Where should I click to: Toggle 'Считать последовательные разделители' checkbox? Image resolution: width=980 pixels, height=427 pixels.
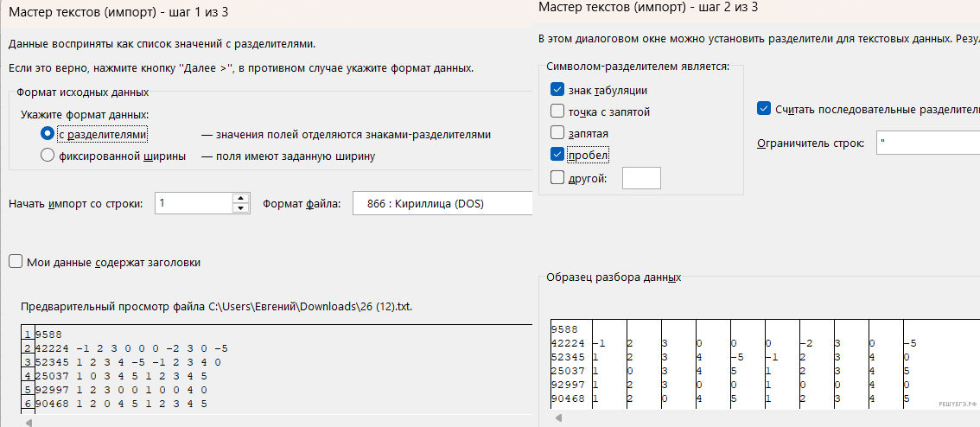tap(763, 109)
